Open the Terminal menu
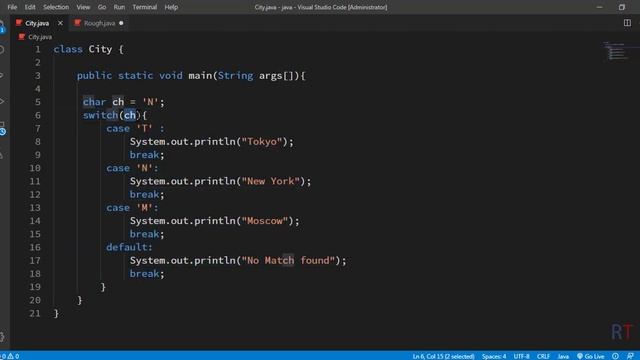The width and height of the screenshot is (640, 360). pos(144,7)
